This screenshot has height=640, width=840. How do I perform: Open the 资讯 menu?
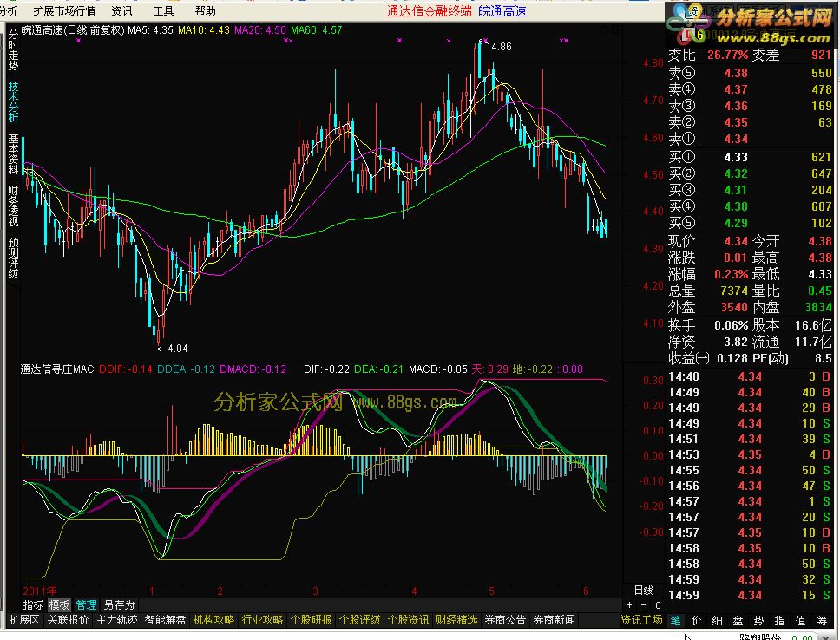[122, 10]
